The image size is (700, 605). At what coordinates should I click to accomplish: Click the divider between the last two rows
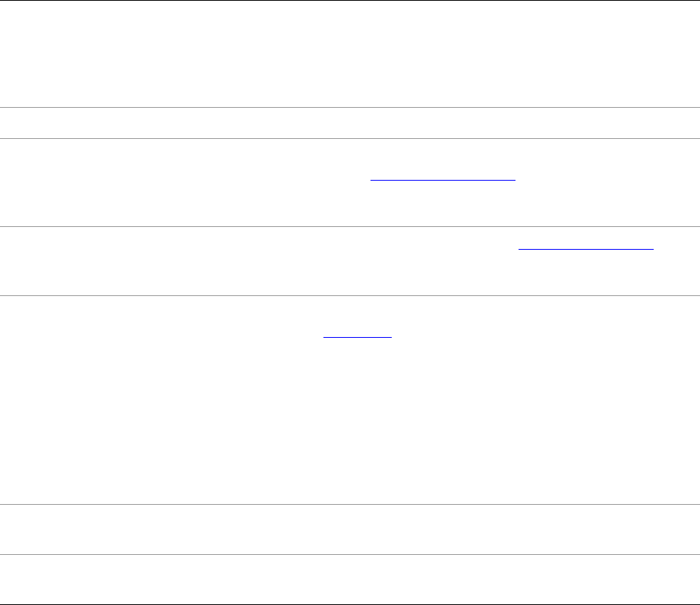[x=349, y=554]
